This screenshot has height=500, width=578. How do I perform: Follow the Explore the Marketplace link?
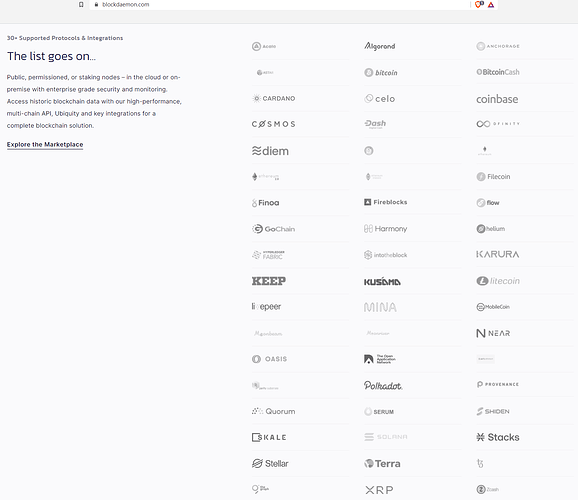pyautogui.click(x=45, y=145)
